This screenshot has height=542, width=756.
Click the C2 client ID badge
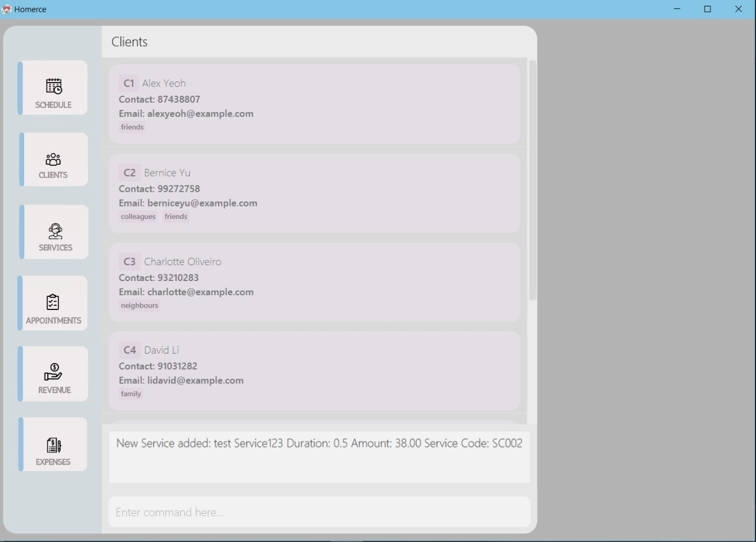(x=129, y=173)
